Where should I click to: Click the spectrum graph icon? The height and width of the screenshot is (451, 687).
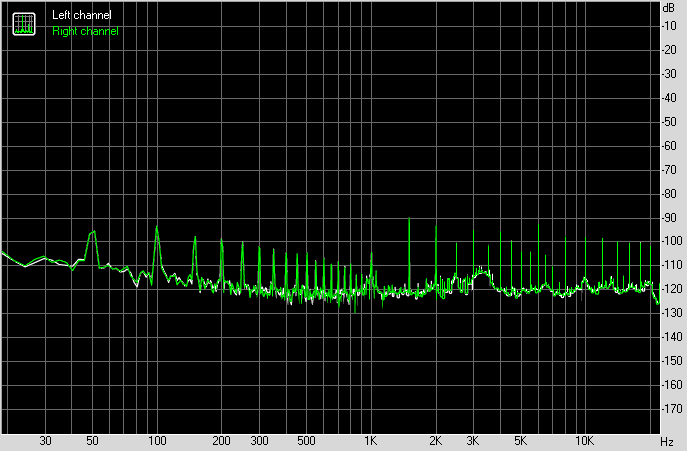[24, 24]
